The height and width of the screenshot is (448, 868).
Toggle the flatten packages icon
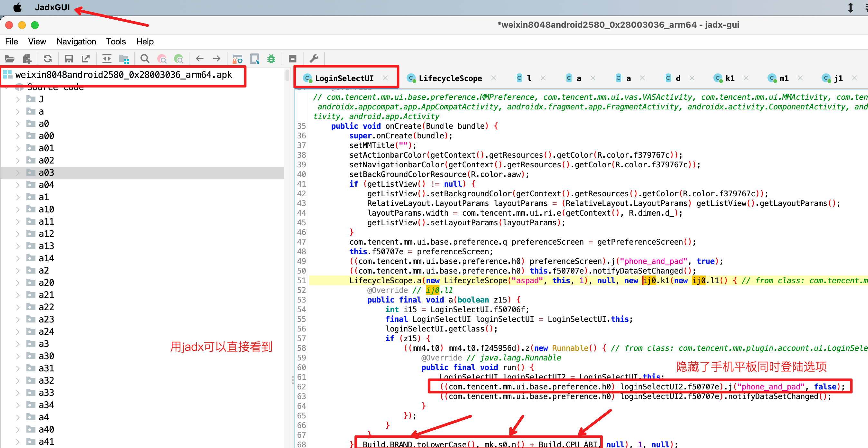coord(124,59)
